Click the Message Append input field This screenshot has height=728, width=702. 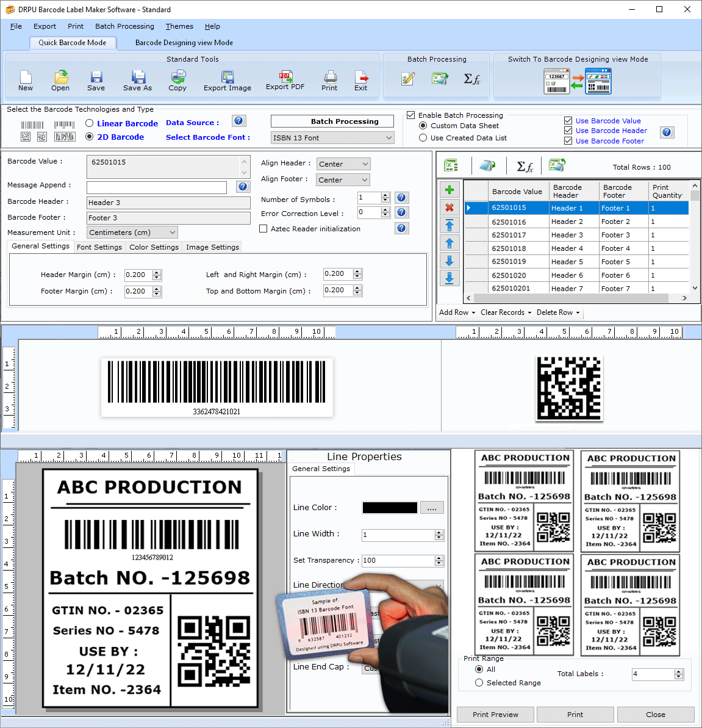click(157, 187)
